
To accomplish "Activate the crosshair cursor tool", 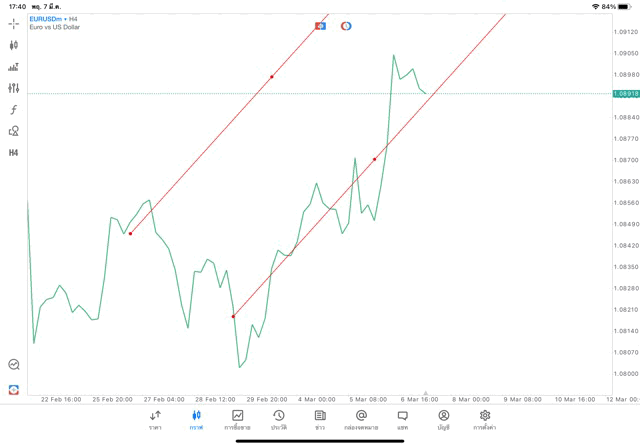I will coord(13,23).
